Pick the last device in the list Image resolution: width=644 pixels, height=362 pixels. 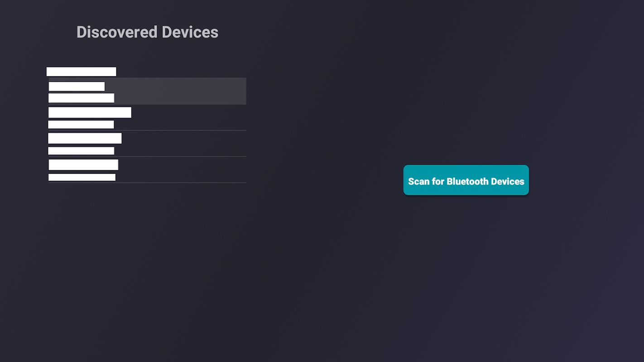pyautogui.click(x=147, y=170)
